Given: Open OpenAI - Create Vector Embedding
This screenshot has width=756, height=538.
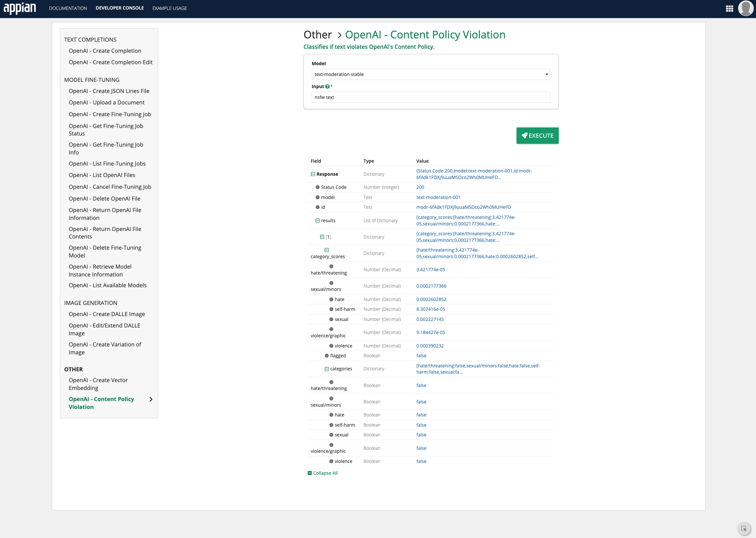Looking at the screenshot, I should pos(98,384).
